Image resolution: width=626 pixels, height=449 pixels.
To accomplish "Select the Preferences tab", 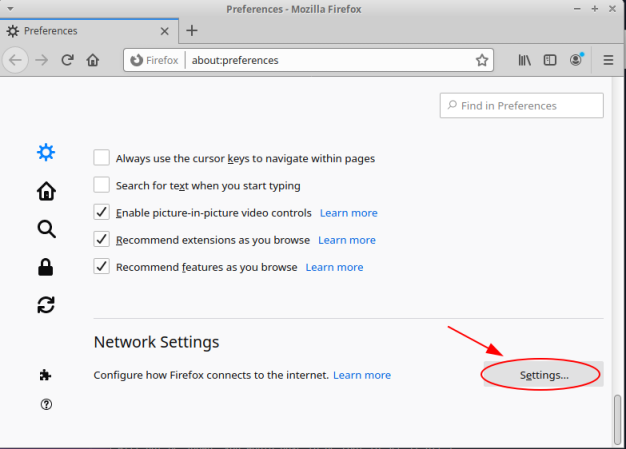I will pyautogui.click(x=89, y=31).
